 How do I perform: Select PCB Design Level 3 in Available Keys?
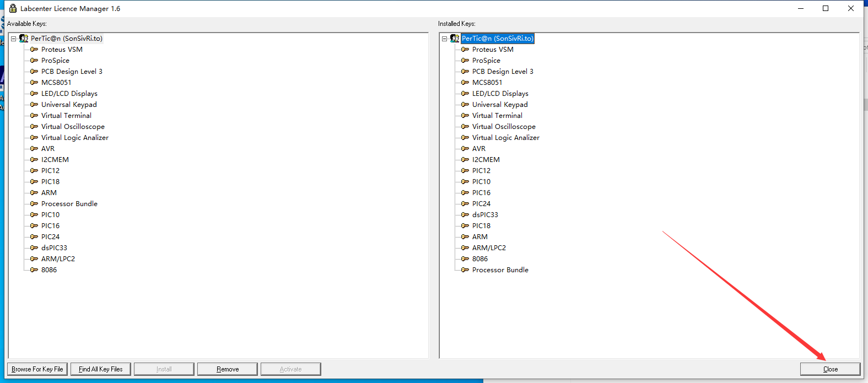[x=72, y=72]
